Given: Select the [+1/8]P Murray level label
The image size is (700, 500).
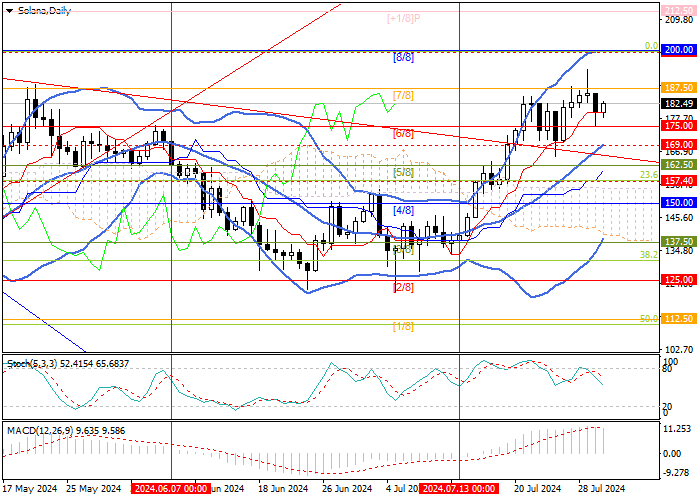Looking at the screenshot, I should coord(404,18).
